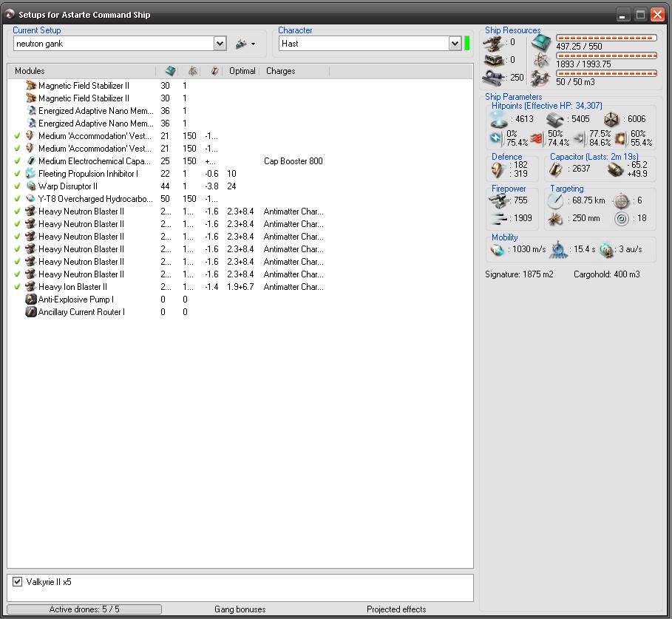Click the warp speed icon 3 au/s
This screenshot has height=619, width=672.
[x=606, y=249]
